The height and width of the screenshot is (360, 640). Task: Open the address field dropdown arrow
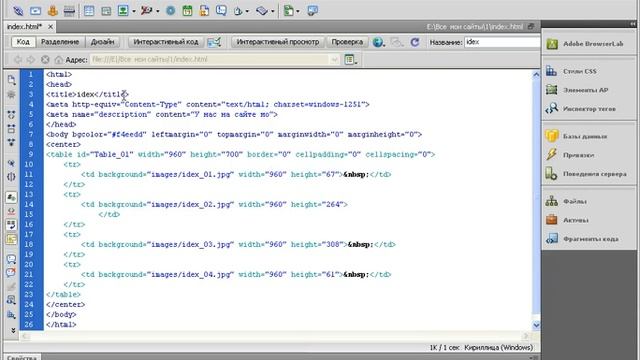[335, 60]
